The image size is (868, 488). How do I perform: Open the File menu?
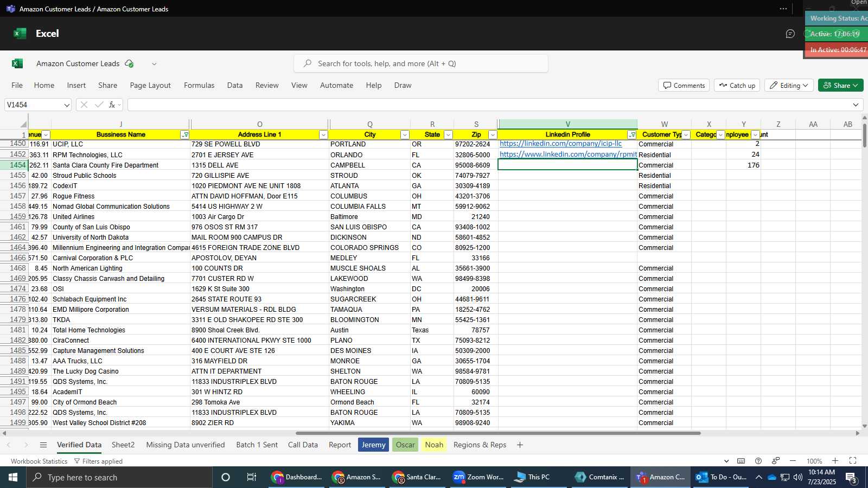tap(17, 85)
